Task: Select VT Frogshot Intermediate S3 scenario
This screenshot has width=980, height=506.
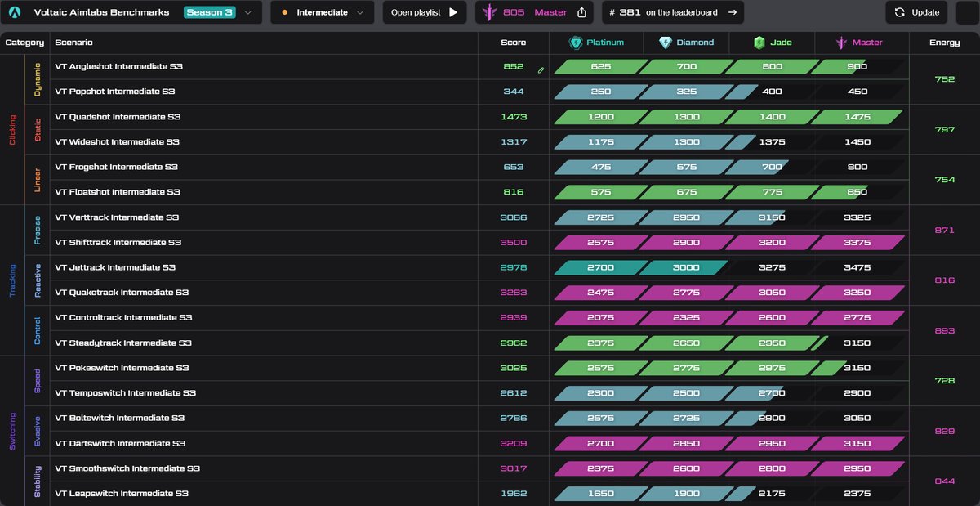Action: tap(116, 167)
